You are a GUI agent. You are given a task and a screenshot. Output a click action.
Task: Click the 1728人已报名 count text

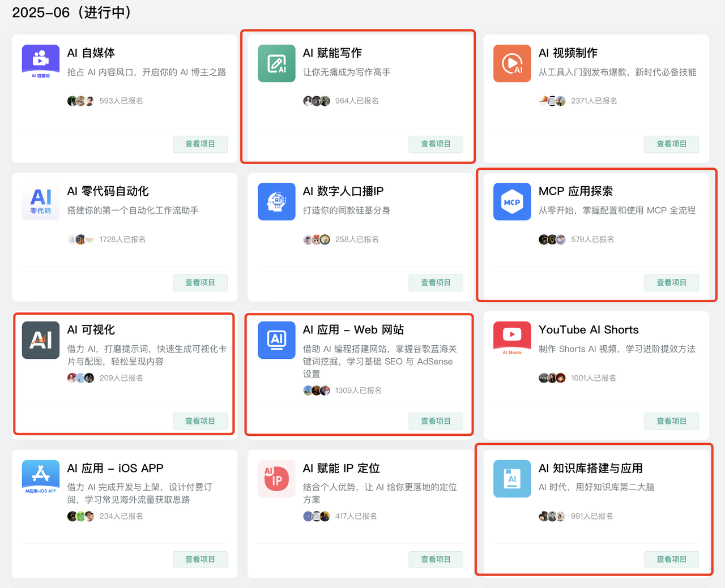122,239
